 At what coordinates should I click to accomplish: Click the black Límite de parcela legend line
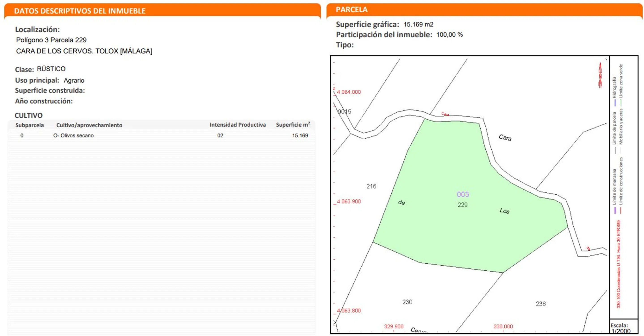point(615,150)
